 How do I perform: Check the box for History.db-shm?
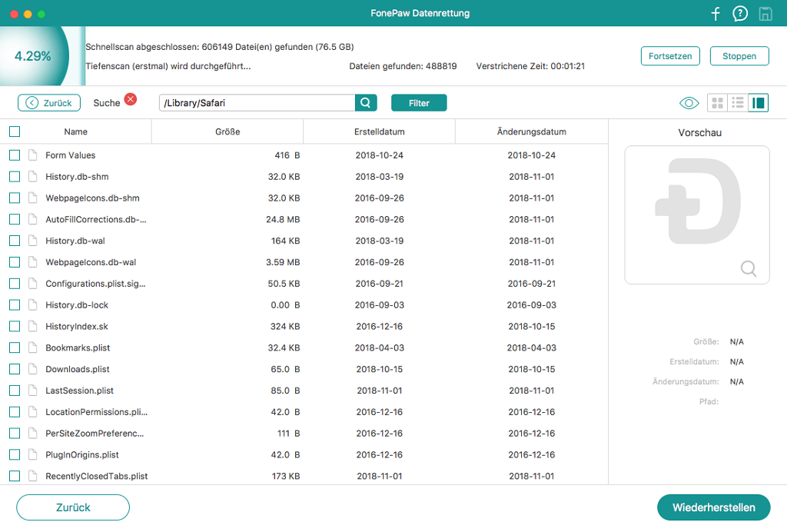click(15, 177)
